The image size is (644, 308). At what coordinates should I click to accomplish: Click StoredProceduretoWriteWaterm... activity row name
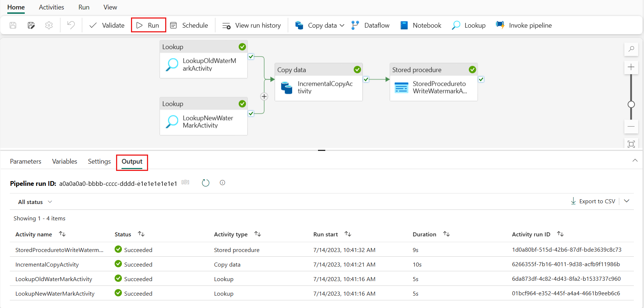(x=59, y=250)
